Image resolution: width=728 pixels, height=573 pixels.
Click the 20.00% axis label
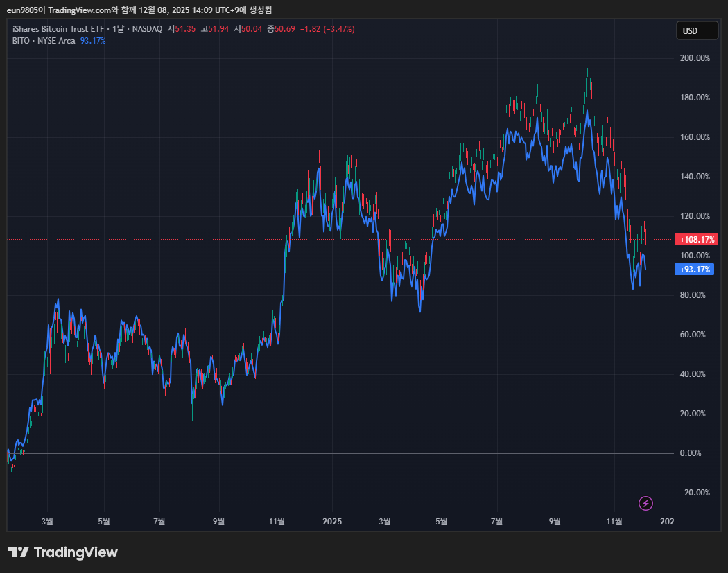coord(693,414)
